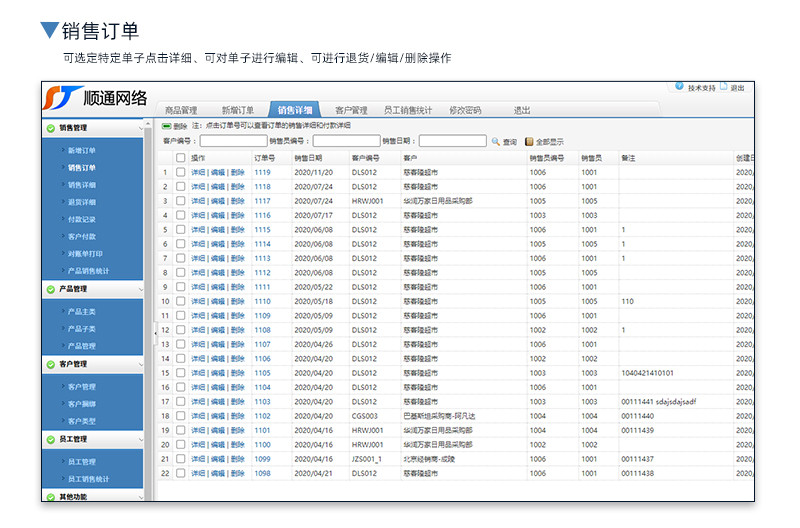Tick the checkbox for order 1110
Screen dimensions: 800x528
181,301
